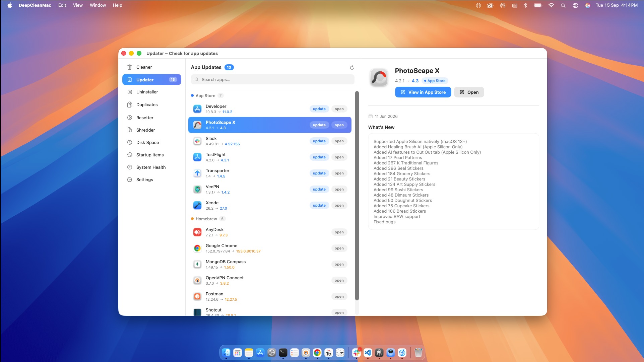Click open for AnyDesk
This screenshot has width=644, height=362.
[x=339, y=232]
